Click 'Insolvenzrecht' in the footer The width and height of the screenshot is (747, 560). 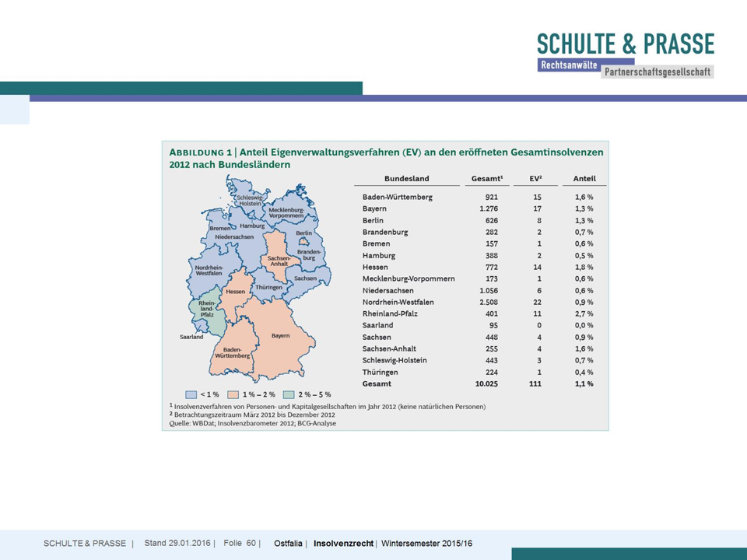click(x=343, y=543)
